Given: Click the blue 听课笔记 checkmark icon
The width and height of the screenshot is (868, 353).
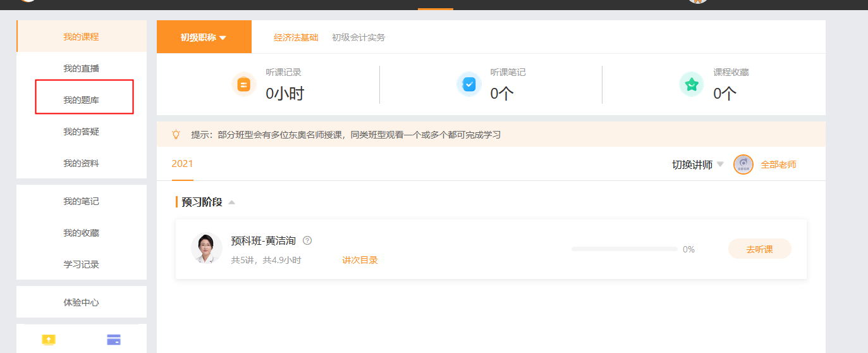Looking at the screenshot, I should click(468, 84).
